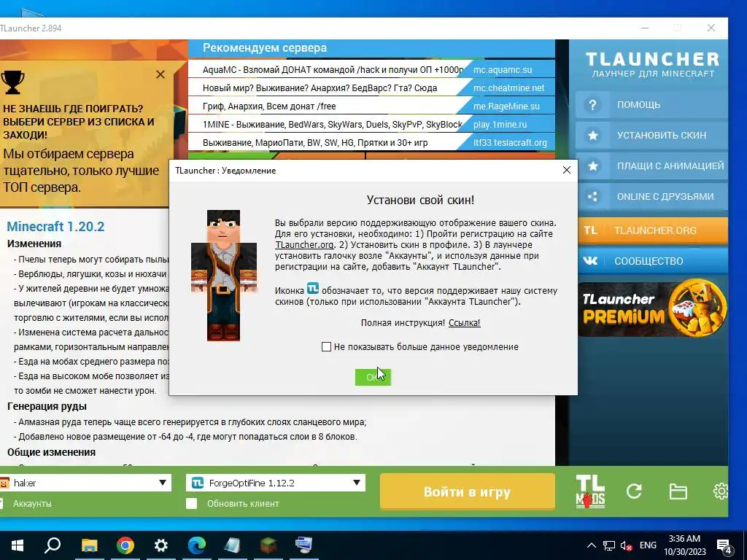The image size is (747, 560).
Task: Click server address mc.cheatmine.net
Action: click(508, 87)
